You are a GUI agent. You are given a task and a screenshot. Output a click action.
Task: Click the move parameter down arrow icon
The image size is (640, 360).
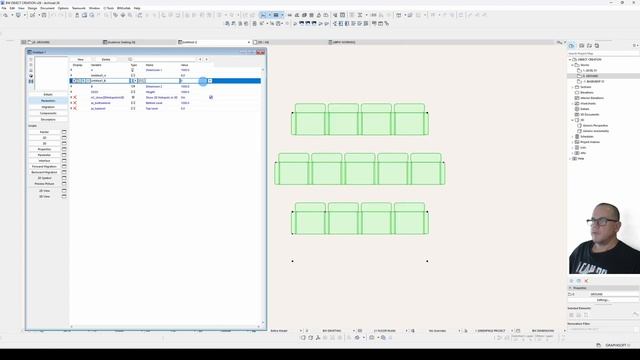[207, 59]
